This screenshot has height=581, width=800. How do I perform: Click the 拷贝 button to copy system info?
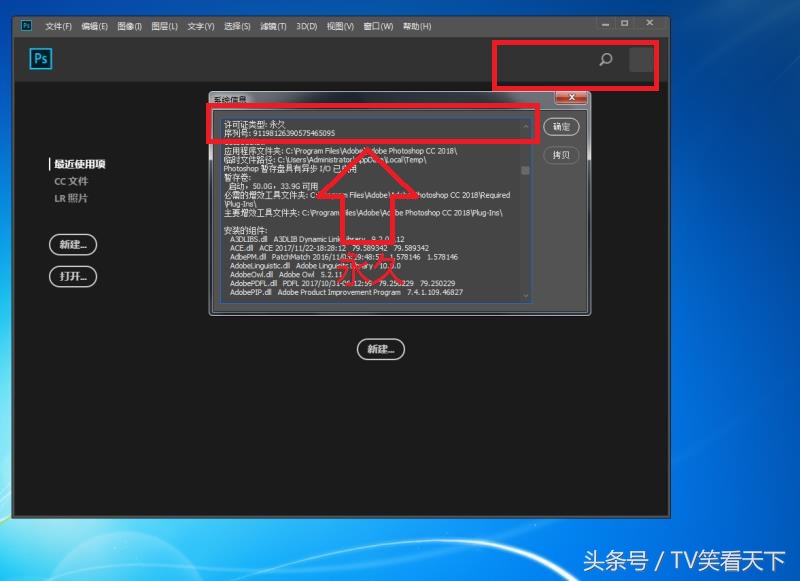click(x=561, y=154)
